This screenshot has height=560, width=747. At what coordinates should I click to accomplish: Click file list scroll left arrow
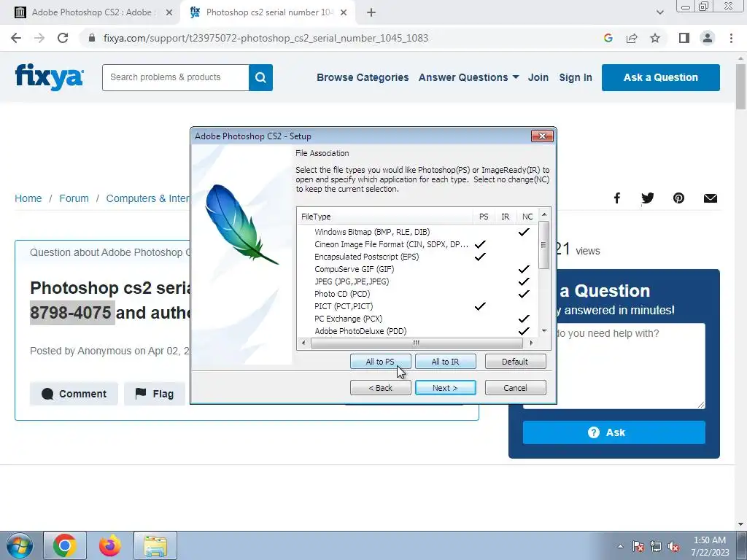coord(304,343)
